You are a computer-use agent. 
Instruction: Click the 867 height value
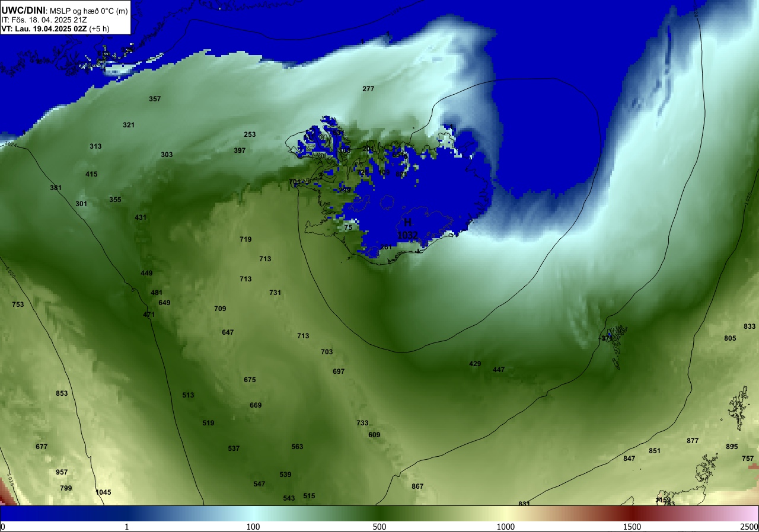[x=417, y=486]
